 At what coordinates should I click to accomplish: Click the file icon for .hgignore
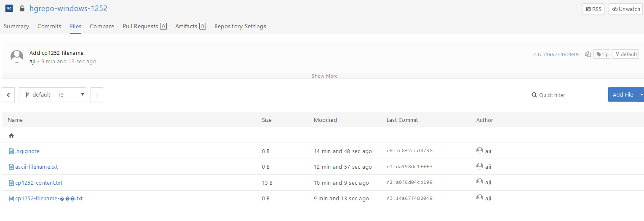[11, 151]
